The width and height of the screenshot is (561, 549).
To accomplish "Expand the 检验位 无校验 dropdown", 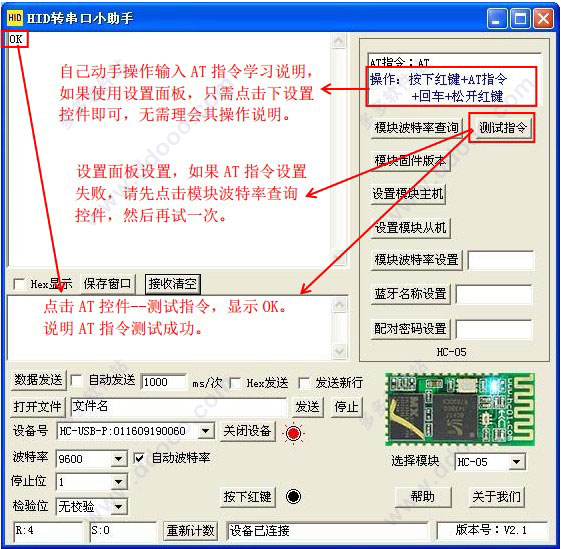I will pos(118,506).
